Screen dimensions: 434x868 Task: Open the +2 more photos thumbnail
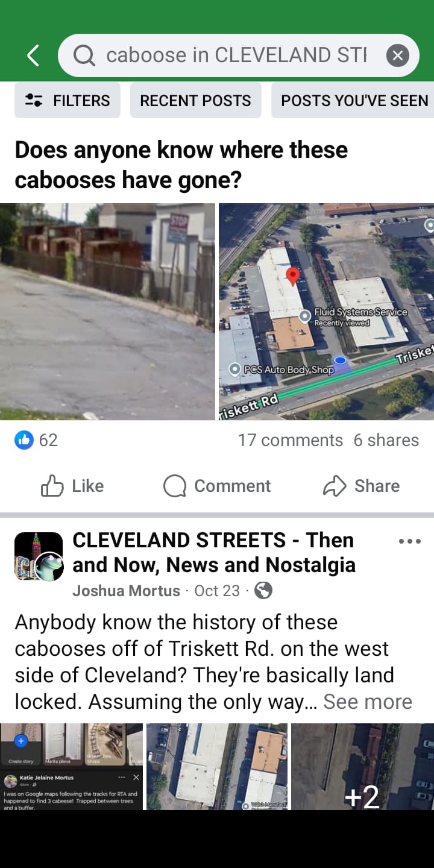point(362,766)
